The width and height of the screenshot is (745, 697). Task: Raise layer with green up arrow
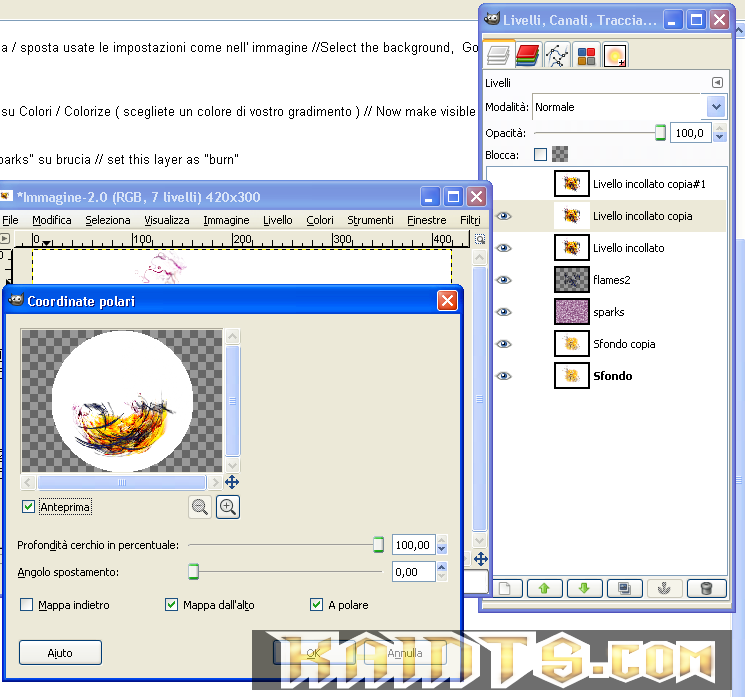tap(544, 589)
